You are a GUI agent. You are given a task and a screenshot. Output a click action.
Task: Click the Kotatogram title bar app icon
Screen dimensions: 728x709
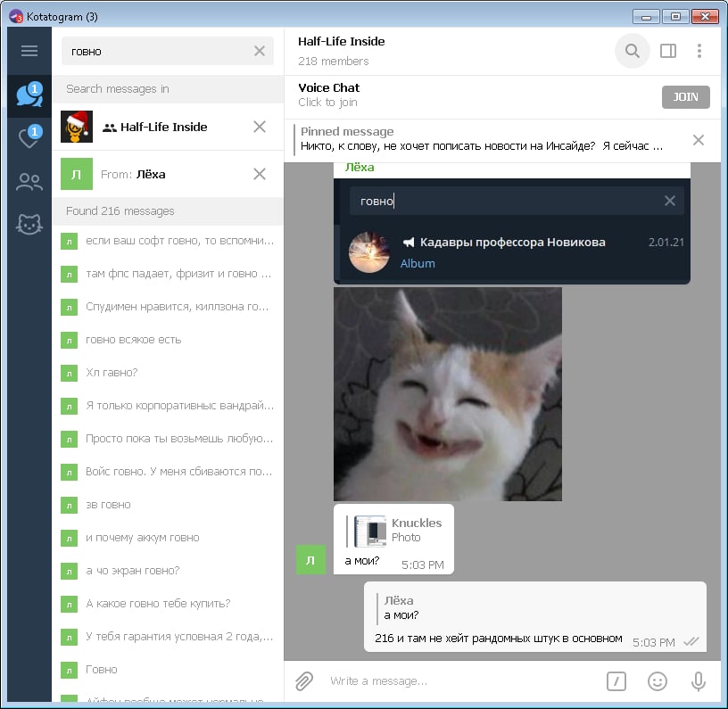point(16,17)
